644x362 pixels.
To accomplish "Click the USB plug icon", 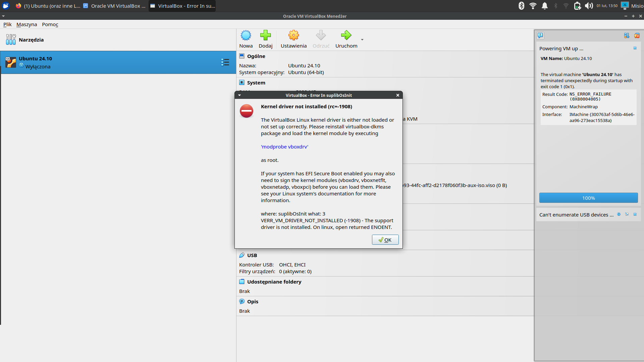I will [242, 255].
